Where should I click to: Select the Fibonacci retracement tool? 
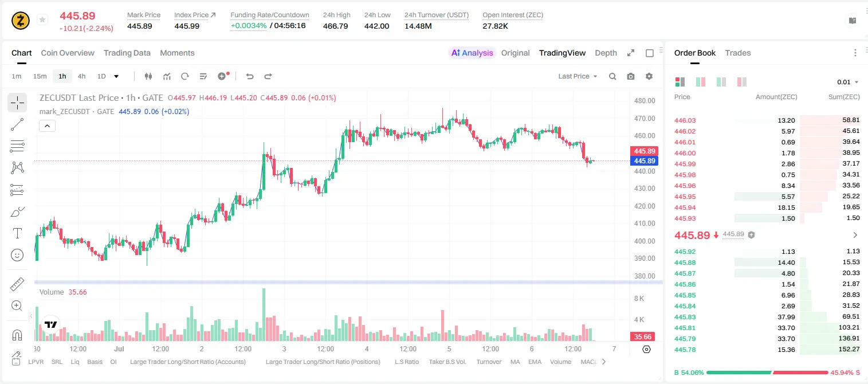pyautogui.click(x=17, y=146)
